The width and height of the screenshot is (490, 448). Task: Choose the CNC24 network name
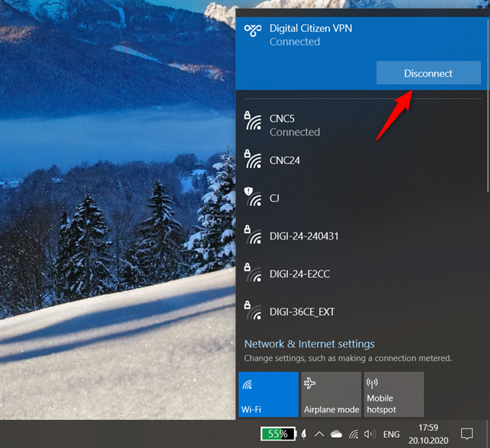pos(284,160)
